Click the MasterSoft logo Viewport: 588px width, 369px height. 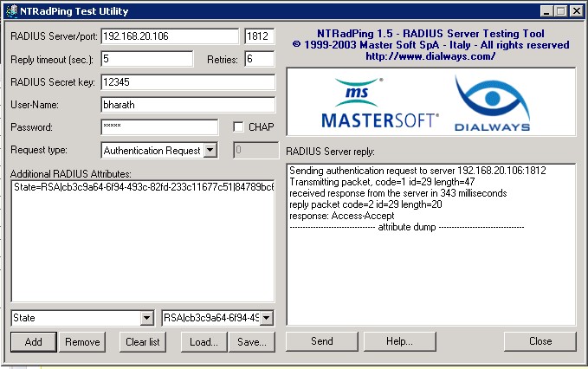(x=380, y=103)
